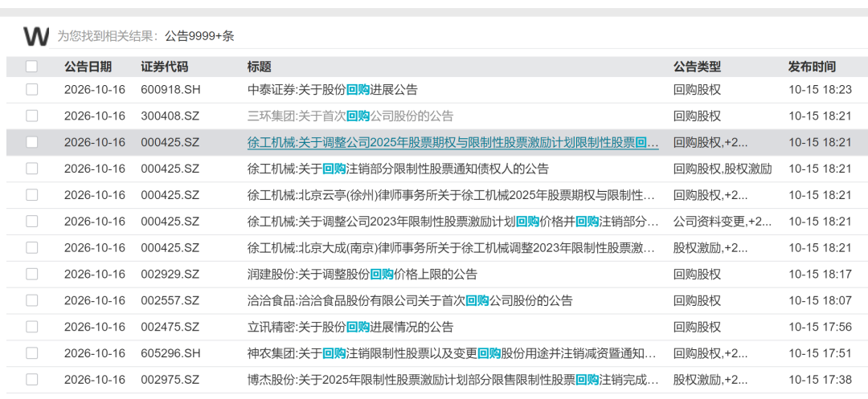
Task: Open 徐工机械 北京云亭(徐州)律师事务所 announcement
Action: tap(451, 195)
